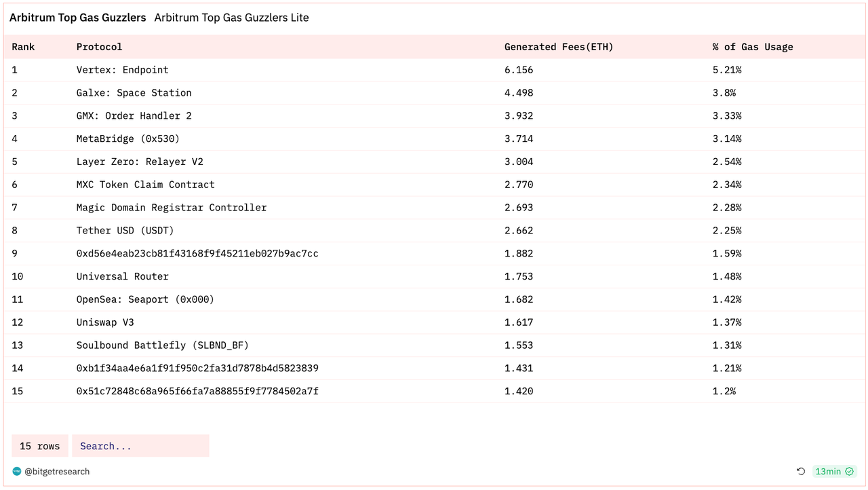Click the 1.42% gas usage value
Image resolution: width=868 pixels, height=490 pixels.
(727, 299)
